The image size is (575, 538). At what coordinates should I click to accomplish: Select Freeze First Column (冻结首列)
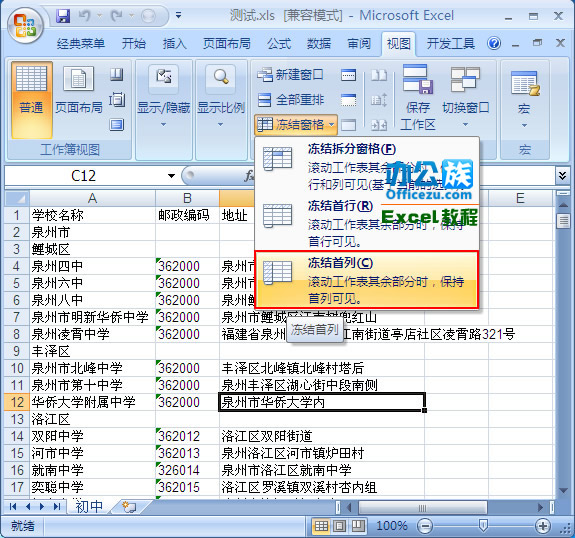[x=367, y=280]
